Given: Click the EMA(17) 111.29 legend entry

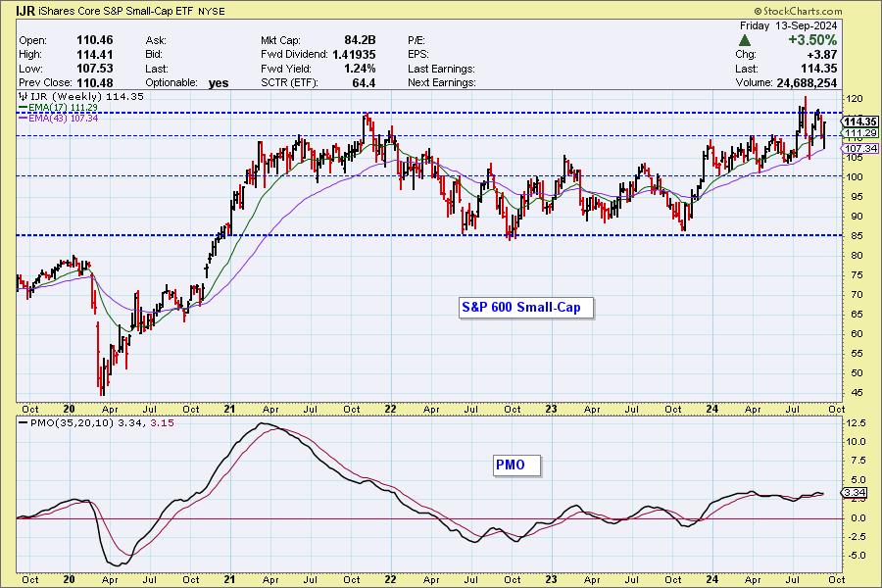Looking at the screenshot, I should point(58,107).
